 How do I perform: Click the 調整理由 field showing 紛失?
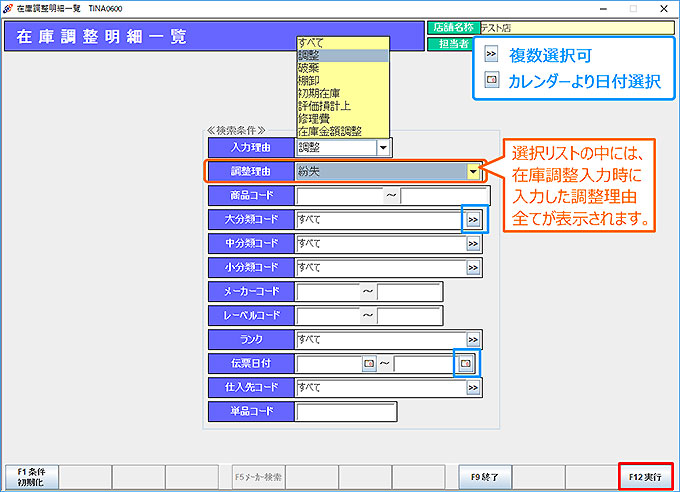(x=382, y=172)
